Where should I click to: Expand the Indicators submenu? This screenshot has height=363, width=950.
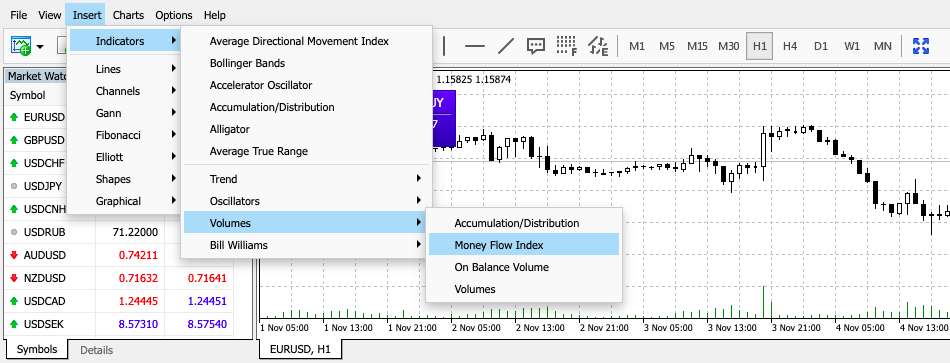125,41
